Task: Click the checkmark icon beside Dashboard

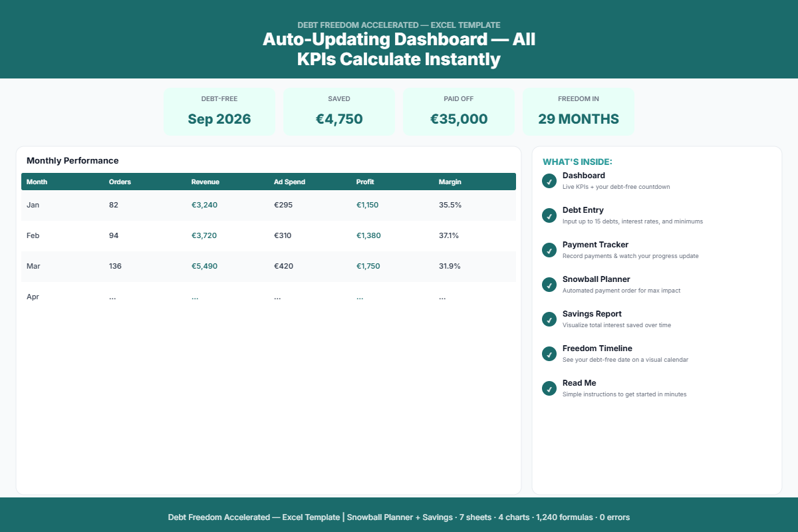Action: click(x=549, y=181)
